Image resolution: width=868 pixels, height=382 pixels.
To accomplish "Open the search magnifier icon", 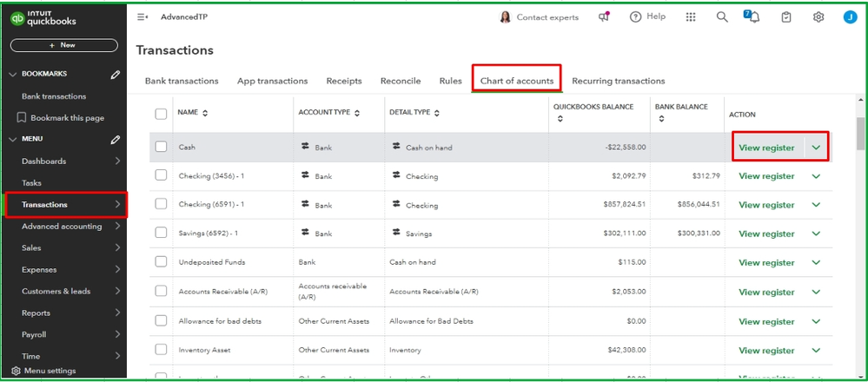I will [x=721, y=16].
